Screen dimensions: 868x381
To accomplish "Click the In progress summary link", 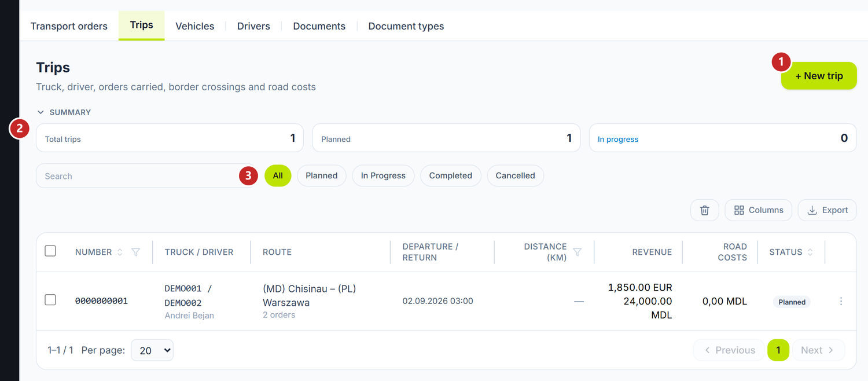I will [618, 139].
